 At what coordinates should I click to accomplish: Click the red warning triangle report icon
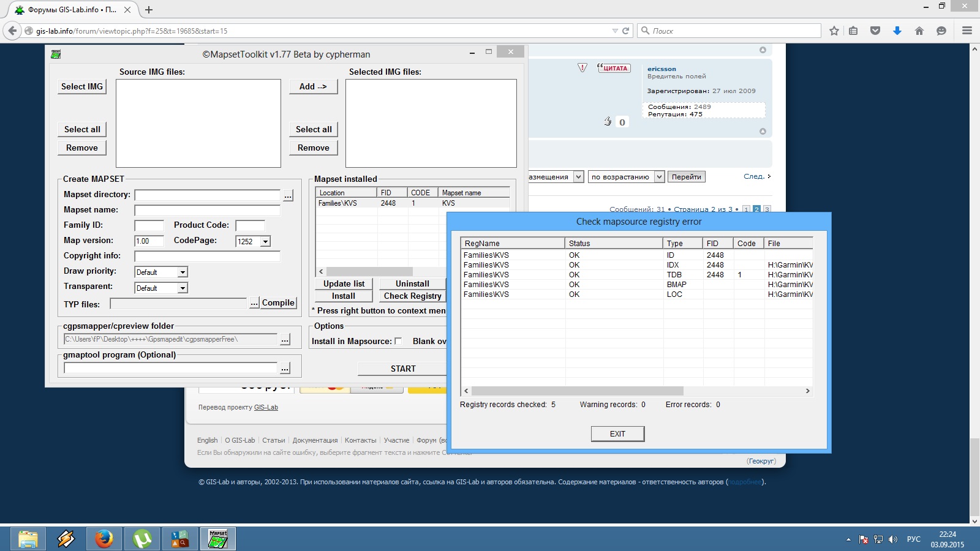[x=582, y=67]
